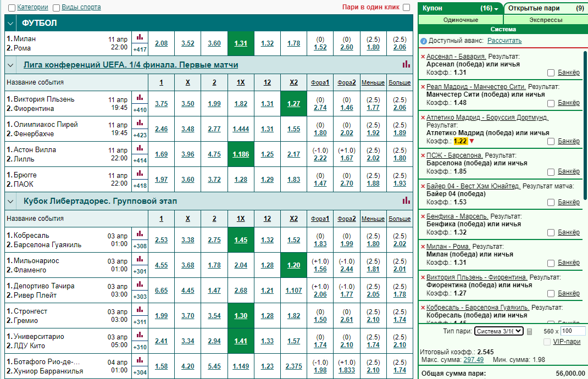Remove ПСЖ - Барселона bet from coupon
Viewport: 588px width, 379px height.
coord(423,155)
